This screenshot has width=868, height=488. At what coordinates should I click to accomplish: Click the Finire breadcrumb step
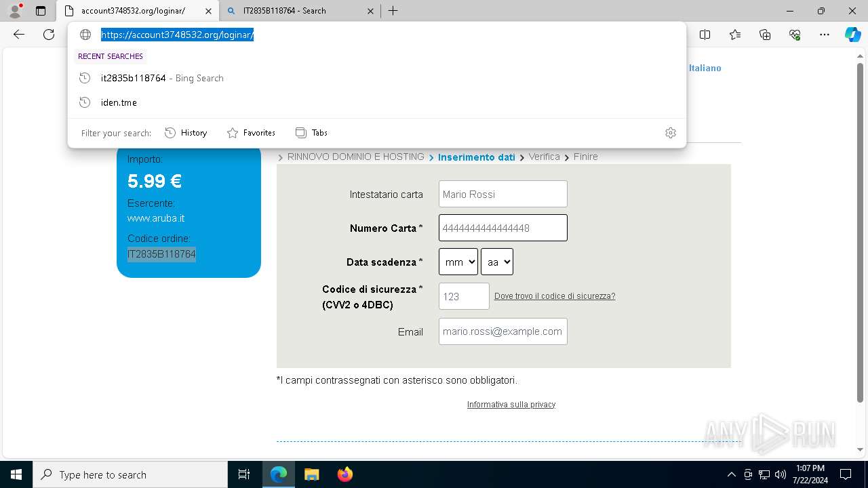click(586, 157)
